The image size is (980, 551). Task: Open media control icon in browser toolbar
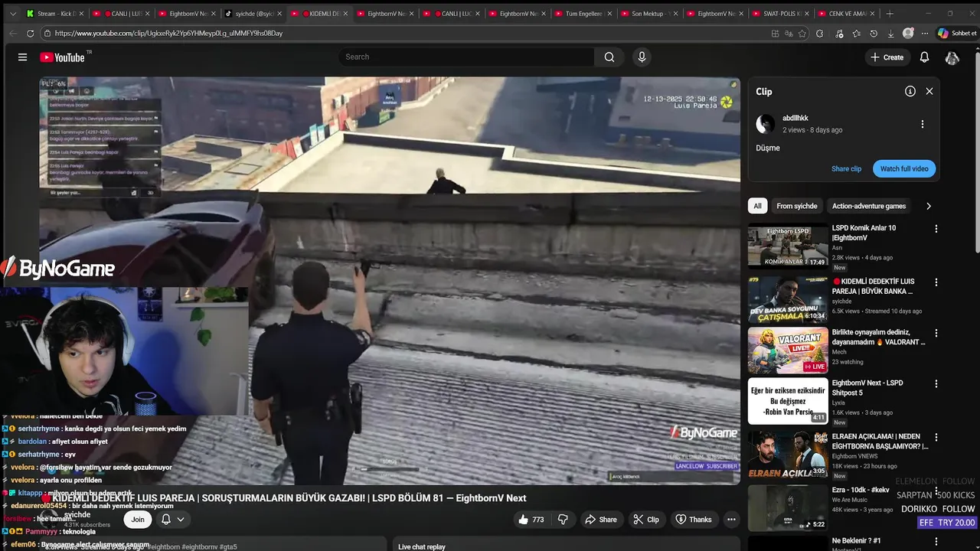point(840,34)
